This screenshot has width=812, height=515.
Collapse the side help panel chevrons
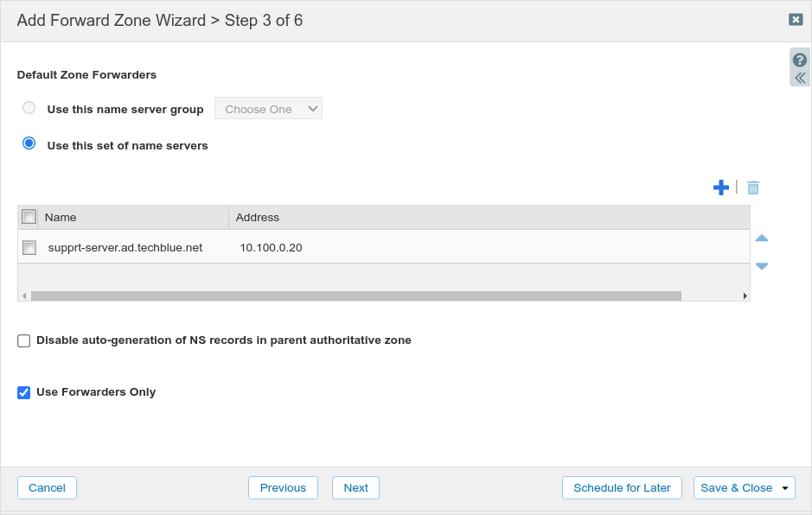click(x=800, y=78)
